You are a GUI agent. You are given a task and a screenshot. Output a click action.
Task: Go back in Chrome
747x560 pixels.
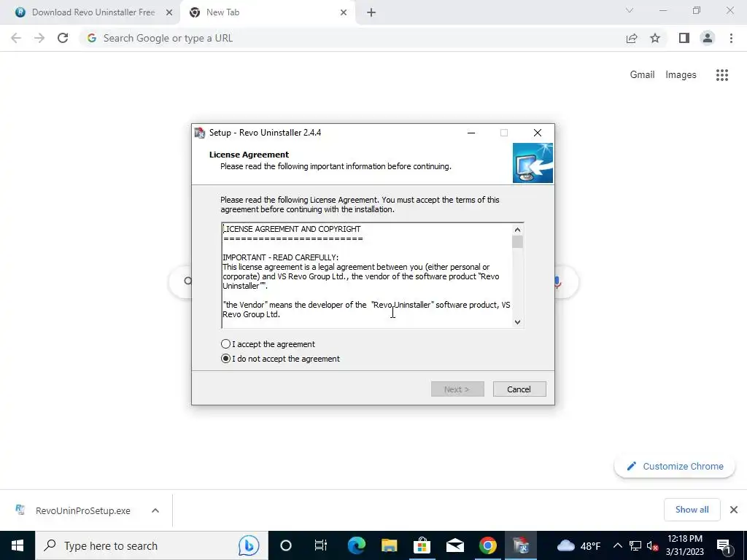(16, 38)
